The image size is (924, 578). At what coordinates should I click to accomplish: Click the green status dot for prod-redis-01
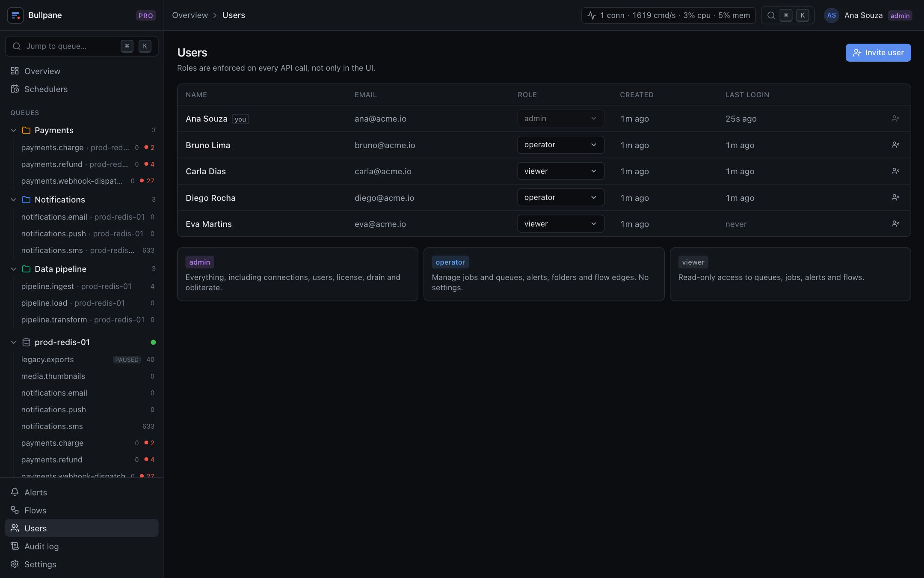153,342
